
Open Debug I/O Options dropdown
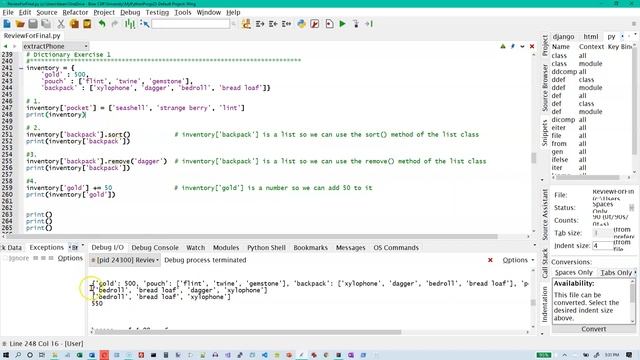pyautogui.click(x=518, y=260)
